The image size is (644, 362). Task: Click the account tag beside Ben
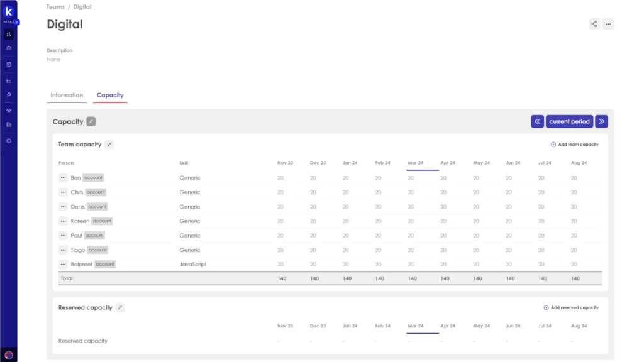[93, 178]
